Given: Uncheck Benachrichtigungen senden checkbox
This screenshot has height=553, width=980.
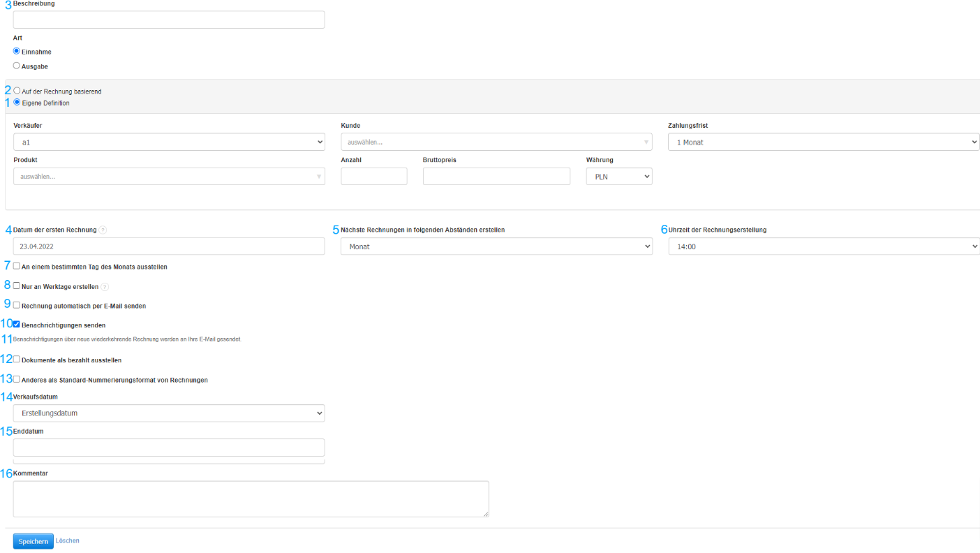Looking at the screenshot, I should pyautogui.click(x=17, y=324).
